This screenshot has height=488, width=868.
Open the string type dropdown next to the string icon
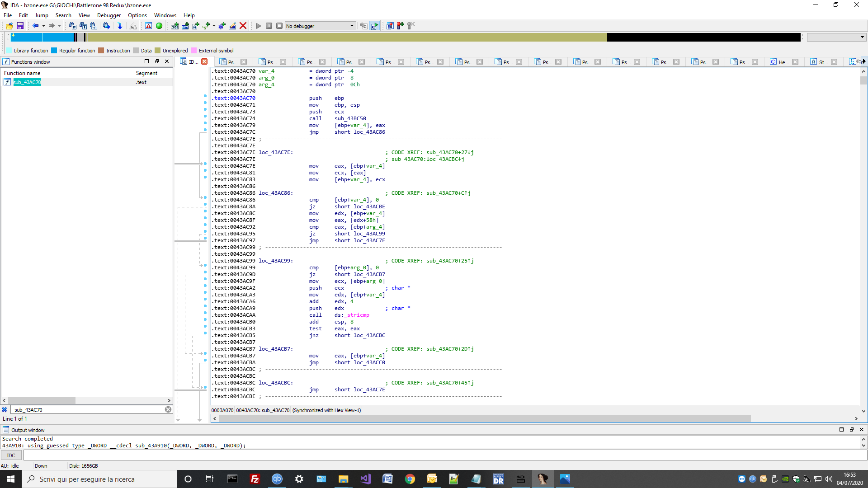tap(214, 26)
